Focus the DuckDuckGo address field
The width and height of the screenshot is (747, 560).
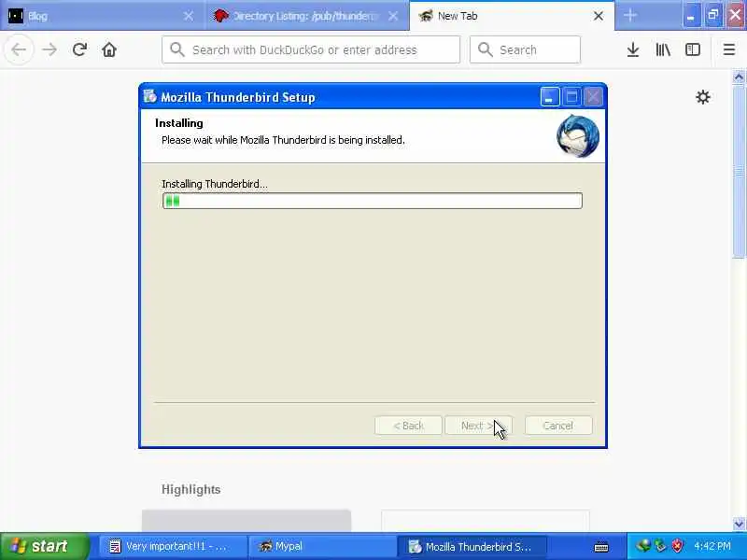tap(311, 49)
